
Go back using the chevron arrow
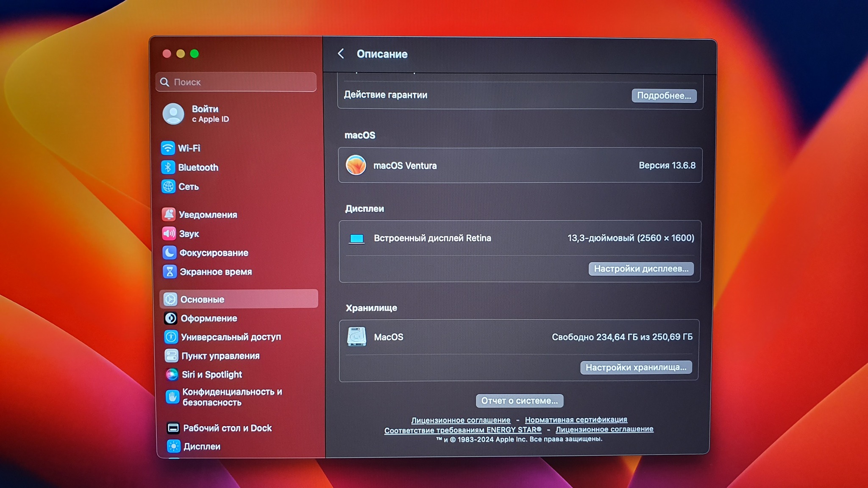point(341,54)
